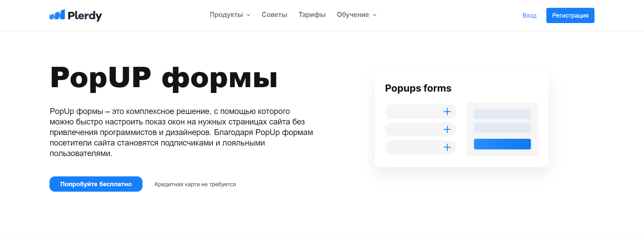The width and height of the screenshot is (644, 250).
Task: Click the Popups forms card title
Action: [418, 88]
